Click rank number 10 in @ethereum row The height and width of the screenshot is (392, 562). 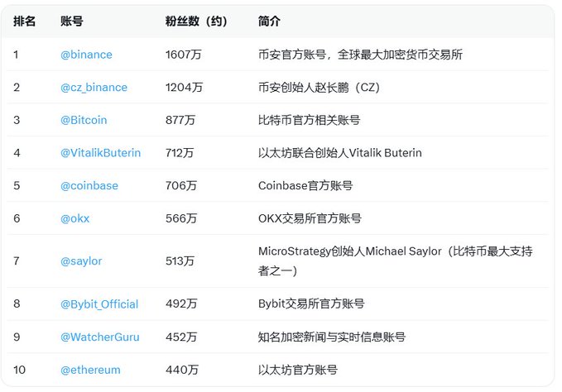(x=19, y=370)
